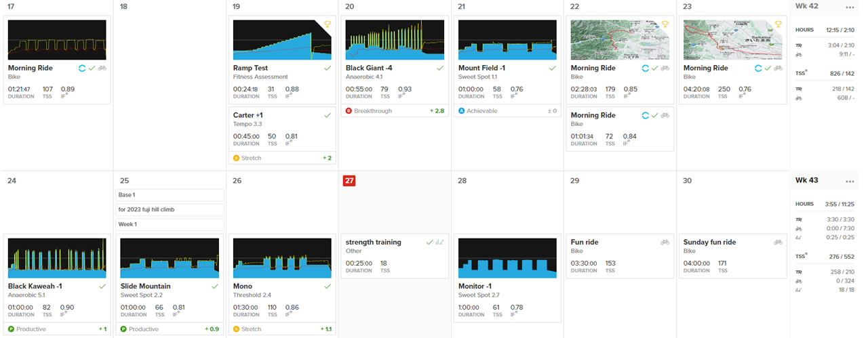Open the Wk 42 three-dot options menu

coord(849,7)
